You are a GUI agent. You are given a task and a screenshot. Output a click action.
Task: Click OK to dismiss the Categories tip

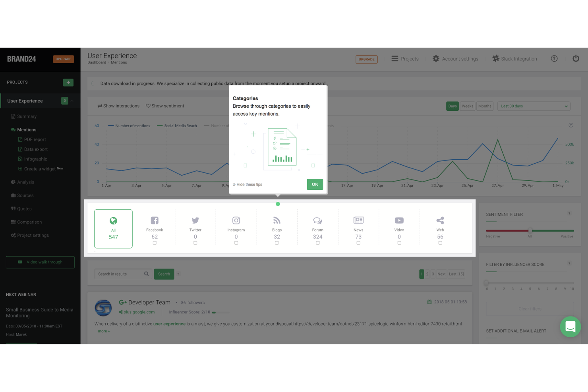[315, 184]
